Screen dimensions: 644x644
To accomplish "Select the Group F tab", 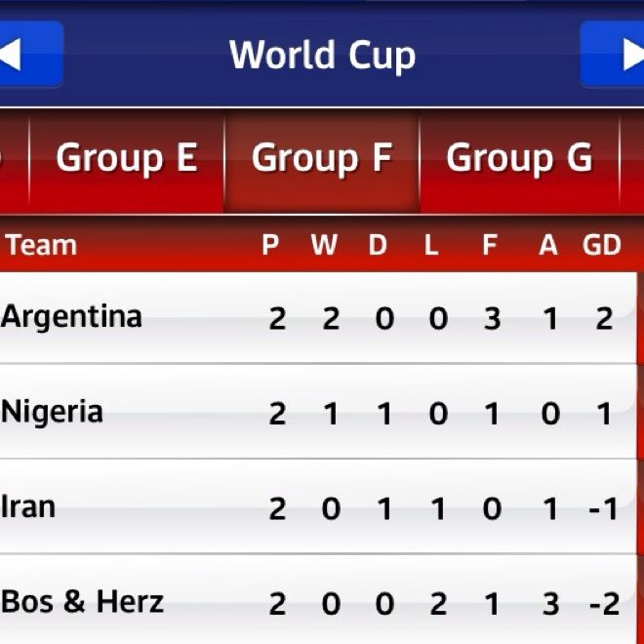I will point(322,158).
